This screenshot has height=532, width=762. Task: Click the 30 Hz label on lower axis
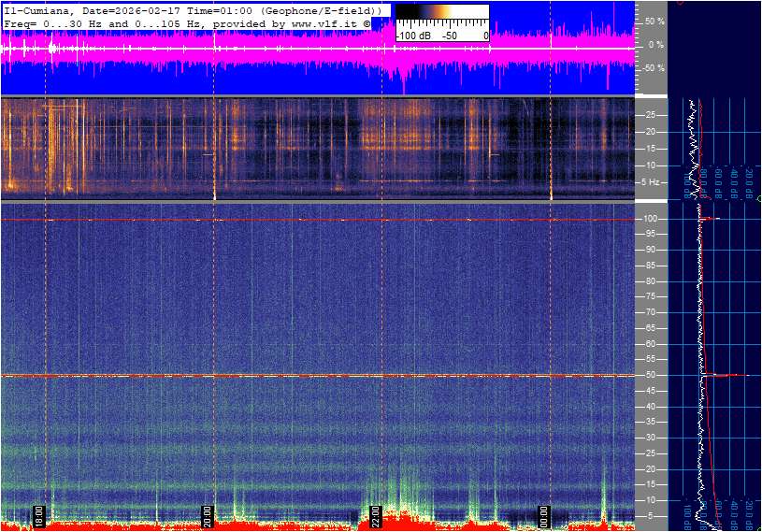(651, 439)
